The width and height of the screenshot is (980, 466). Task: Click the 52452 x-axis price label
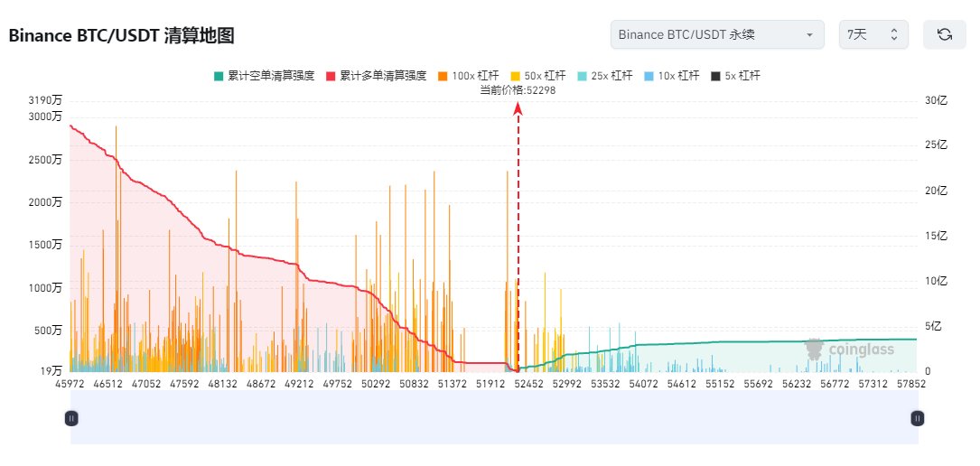pos(529,384)
